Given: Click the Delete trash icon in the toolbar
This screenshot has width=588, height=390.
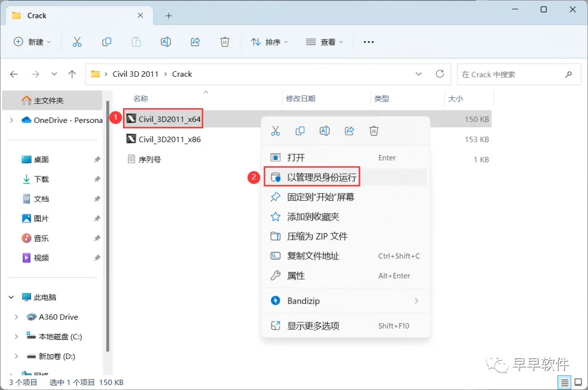Looking at the screenshot, I should tap(225, 42).
